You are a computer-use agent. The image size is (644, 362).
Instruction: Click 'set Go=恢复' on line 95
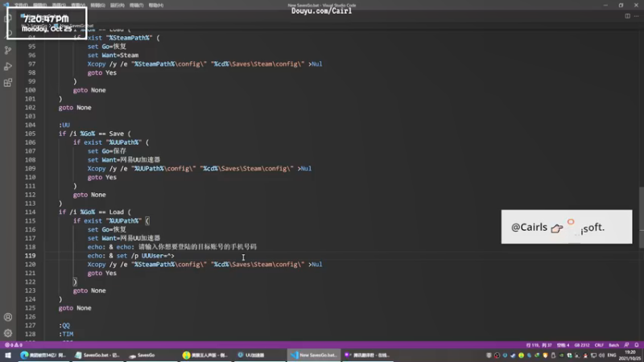pyautogui.click(x=107, y=47)
